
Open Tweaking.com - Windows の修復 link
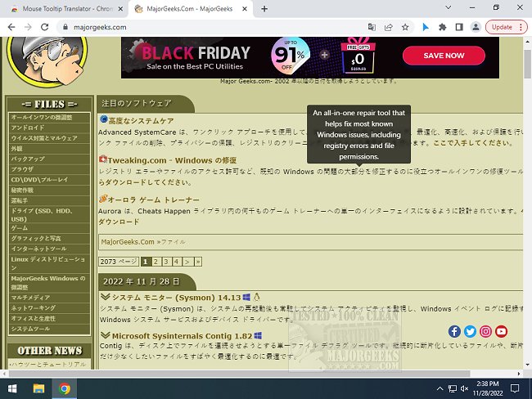tap(172, 160)
